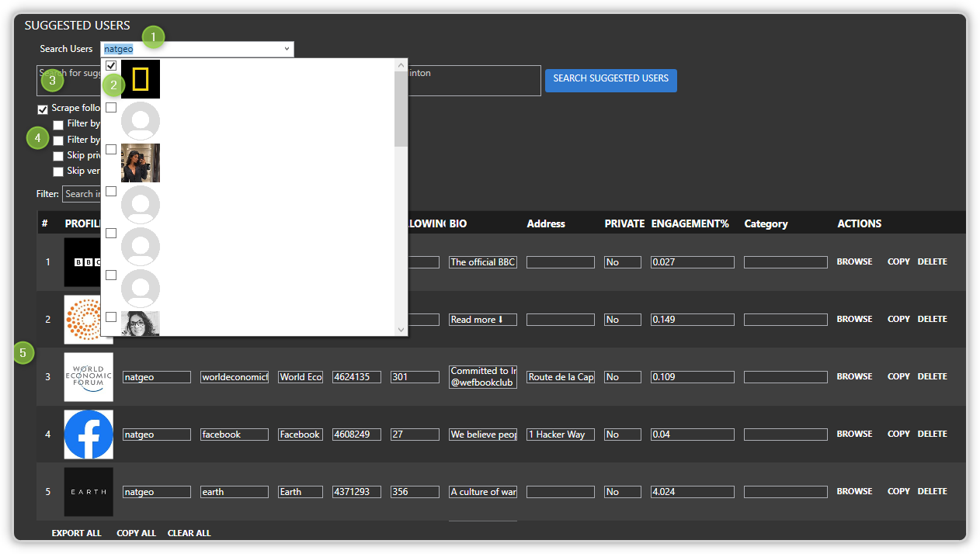Click the dropdown list scroll-down arrow
Image resolution: width=980 pixels, height=554 pixels.
pos(401,329)
